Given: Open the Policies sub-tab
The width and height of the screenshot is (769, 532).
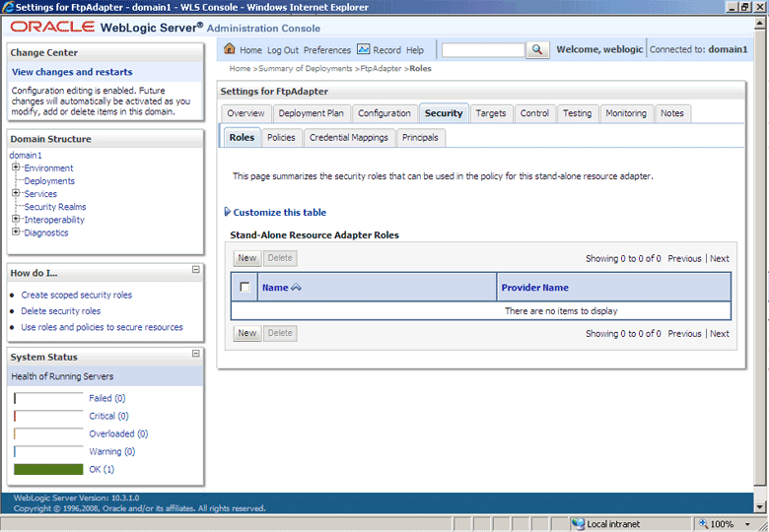Looking at the screenshot, I should click(x=281, y=138).
